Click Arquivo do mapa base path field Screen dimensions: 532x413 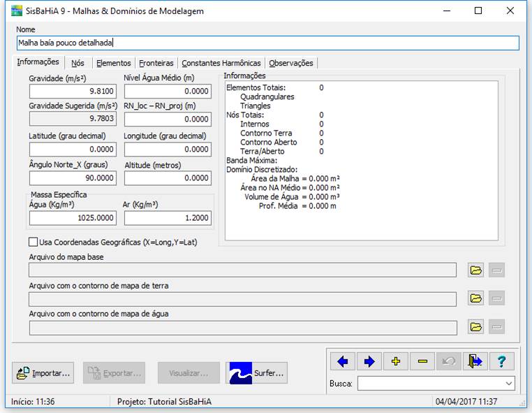(242, 270)
